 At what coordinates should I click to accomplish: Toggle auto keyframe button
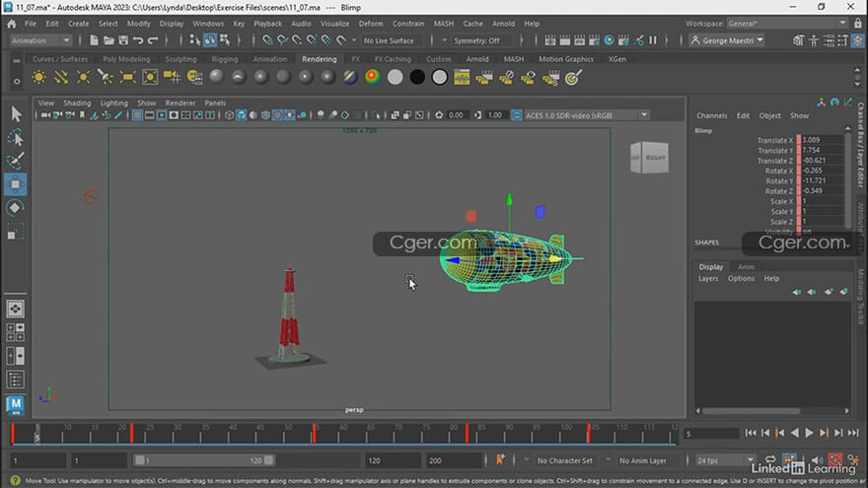point(834,459)
